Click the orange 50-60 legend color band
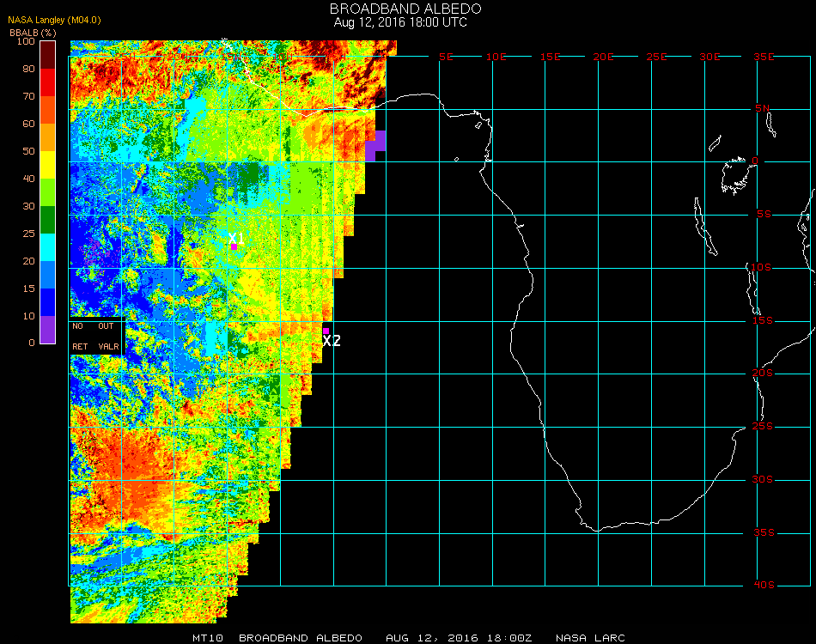The width and height of the screenshot is (816, 644). coord(48,137)
